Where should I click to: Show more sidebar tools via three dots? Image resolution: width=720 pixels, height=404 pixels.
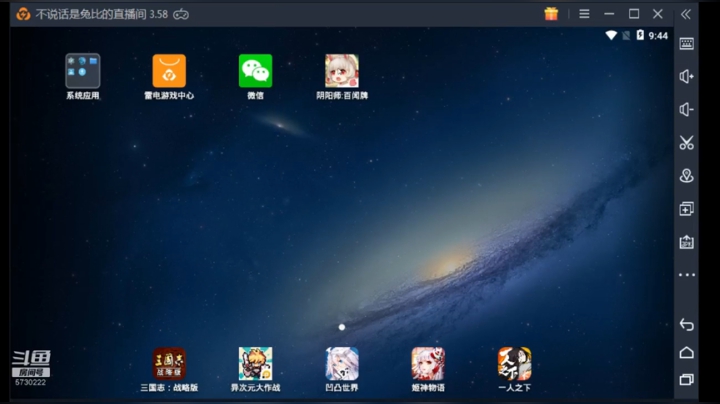point(686,275)
